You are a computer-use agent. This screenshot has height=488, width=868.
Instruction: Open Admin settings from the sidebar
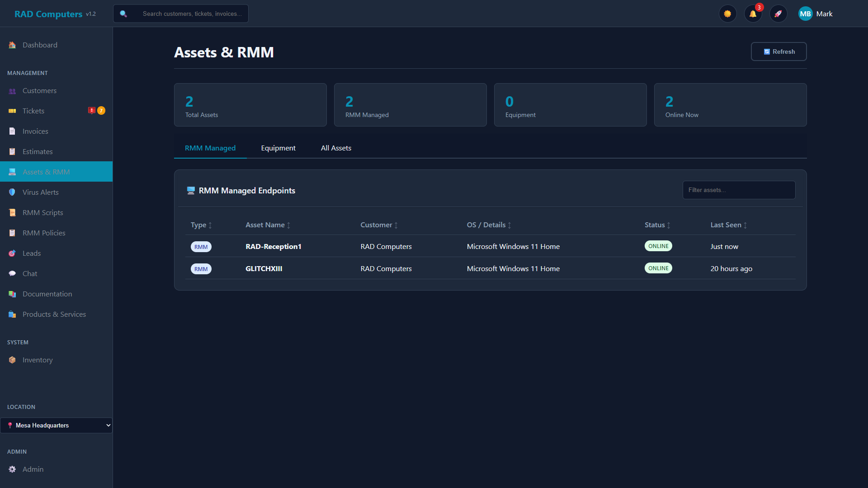point(33,469)
